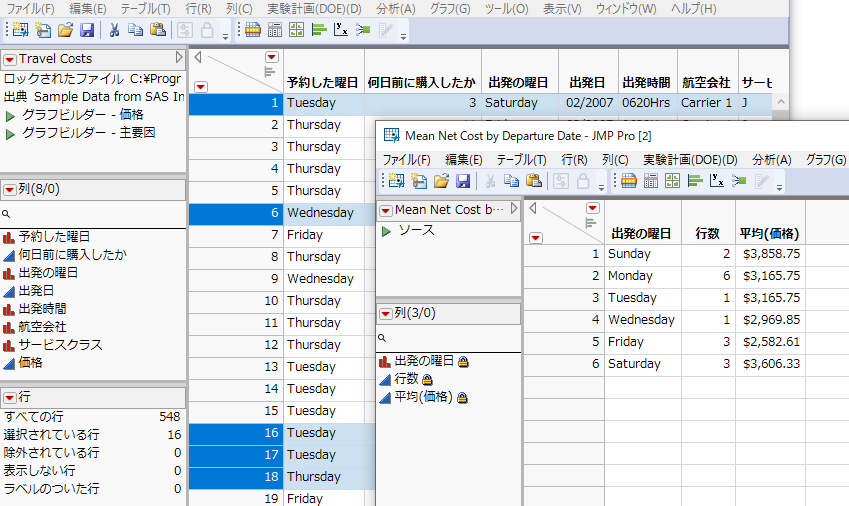The height and width of the screenshot is (506, 849).
Task: Collapse the Mean Net Cost table panel arrow
Action: [x=514, y=208]
